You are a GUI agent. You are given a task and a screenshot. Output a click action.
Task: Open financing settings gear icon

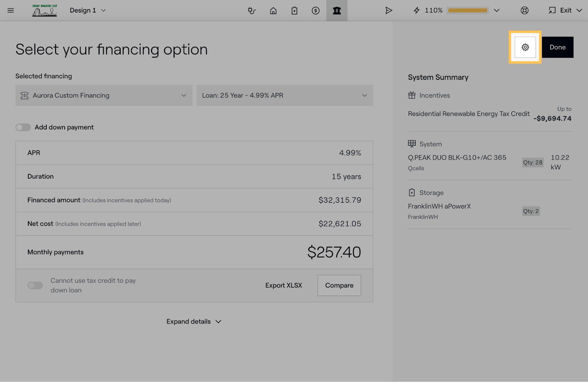[x=525, y=47]
